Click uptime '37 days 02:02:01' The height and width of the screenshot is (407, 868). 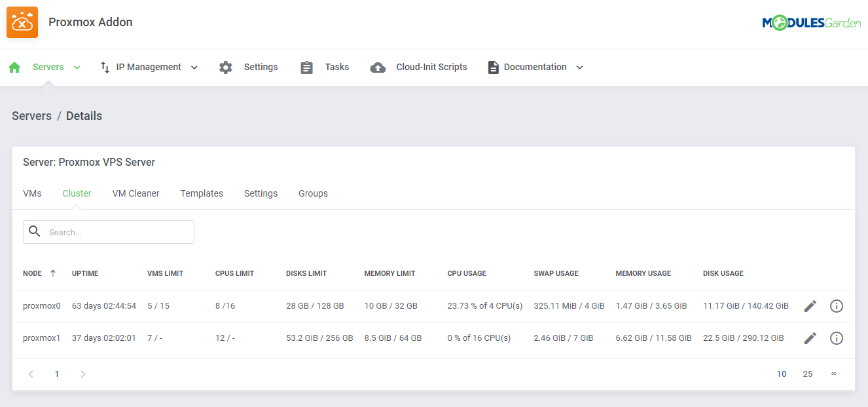tap(104, 338)
